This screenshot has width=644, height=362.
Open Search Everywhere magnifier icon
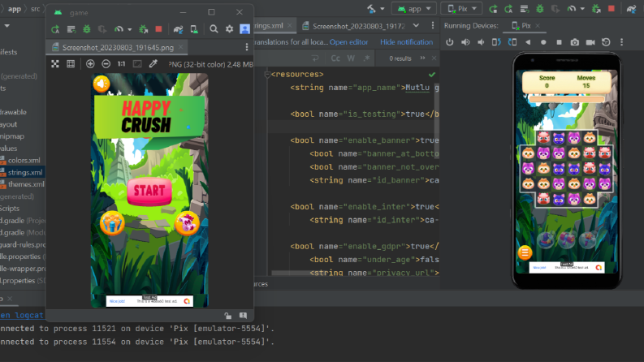pyautogui.click(x=214, y=29)
